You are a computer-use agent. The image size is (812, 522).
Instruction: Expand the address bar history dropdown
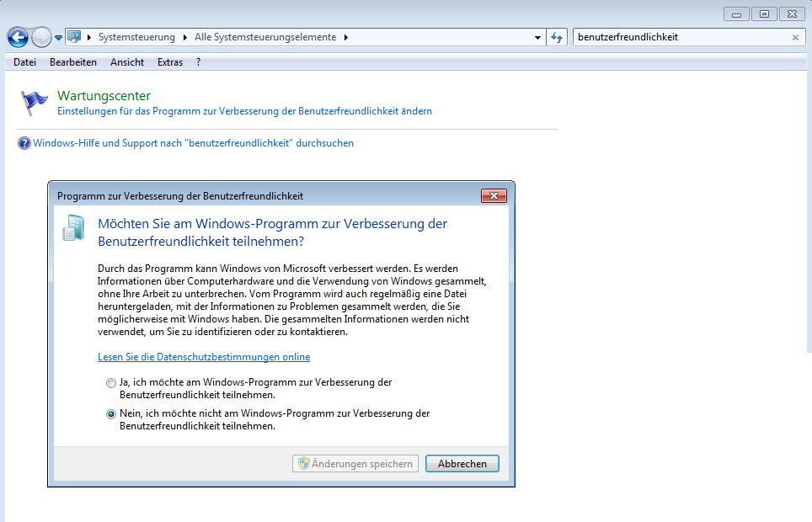point(539,38)
